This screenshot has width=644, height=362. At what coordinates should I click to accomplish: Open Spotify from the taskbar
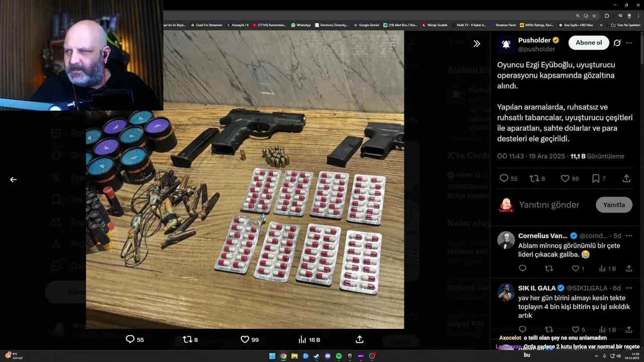pyautogui.click(x=339, y=356)
